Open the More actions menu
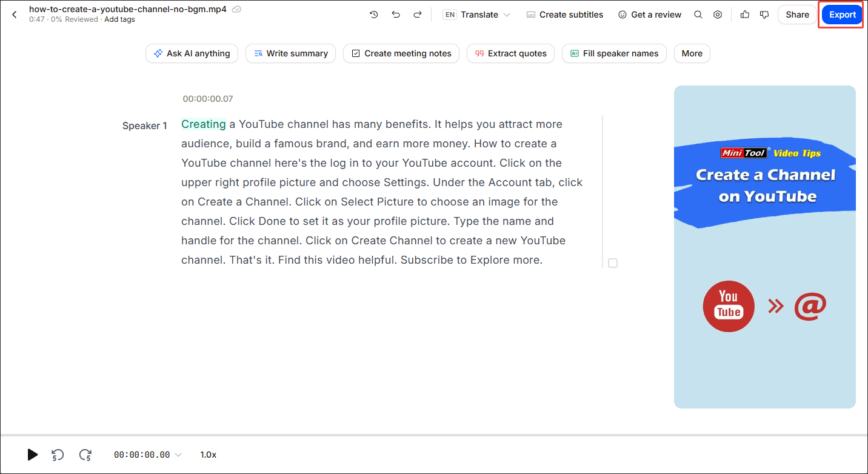The height and width of the screenshot is (474, 868). [692, 53]
